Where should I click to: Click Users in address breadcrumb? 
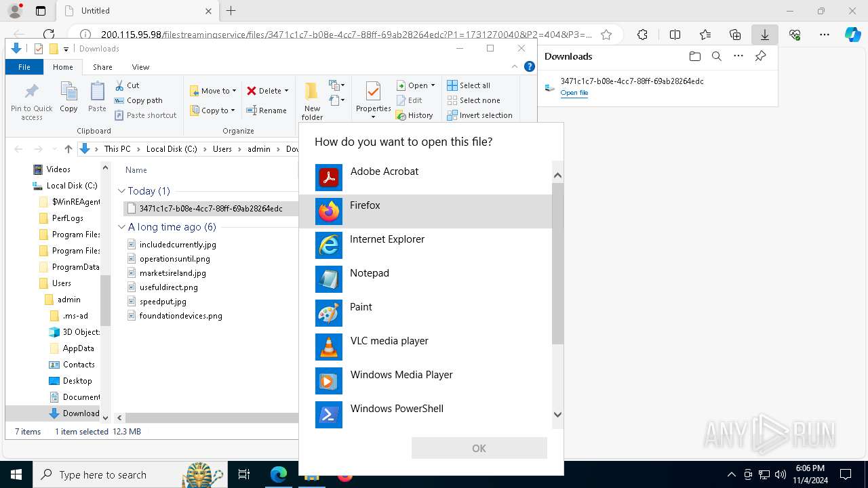click(222, 149)
